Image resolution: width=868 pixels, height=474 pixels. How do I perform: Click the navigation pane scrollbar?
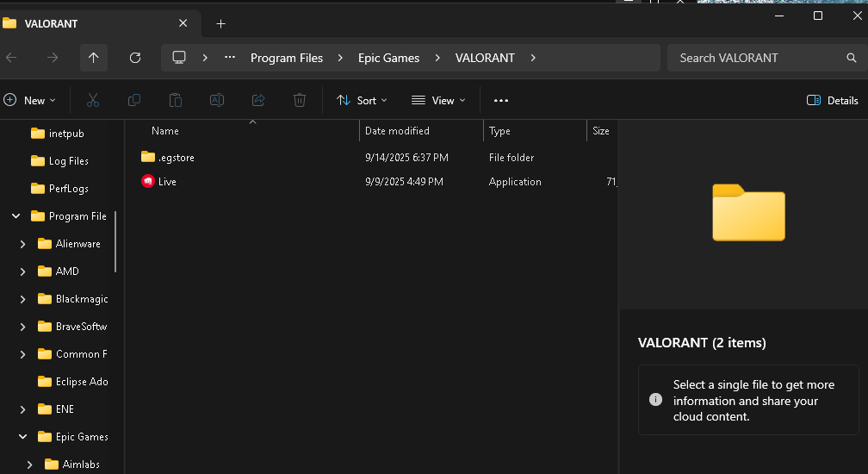115,241
